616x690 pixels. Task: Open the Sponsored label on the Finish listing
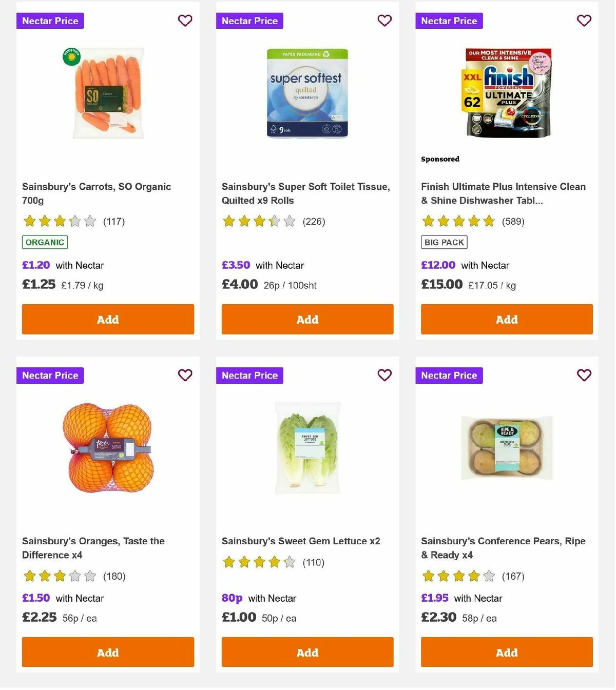[x=440, y=159]
